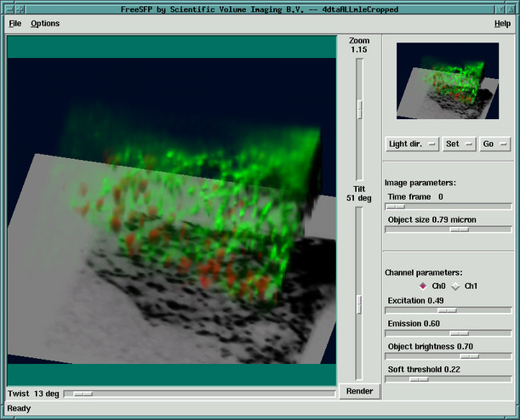The width and height of the screenshot is (520, 420).
Task: Click the Tilt slider handle
Action: point(359,304)
